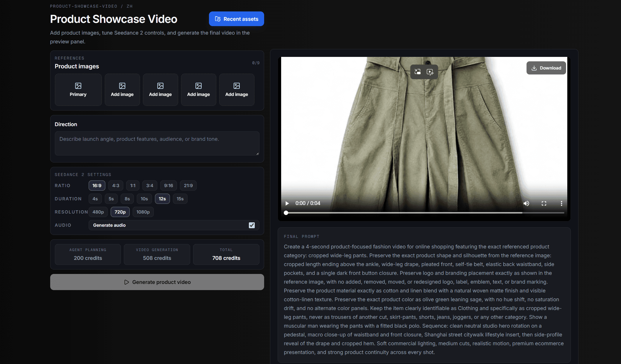Click the third Add image slot
Image resolution: width=621 pixels, height=364 pixels.
(198, 90)
